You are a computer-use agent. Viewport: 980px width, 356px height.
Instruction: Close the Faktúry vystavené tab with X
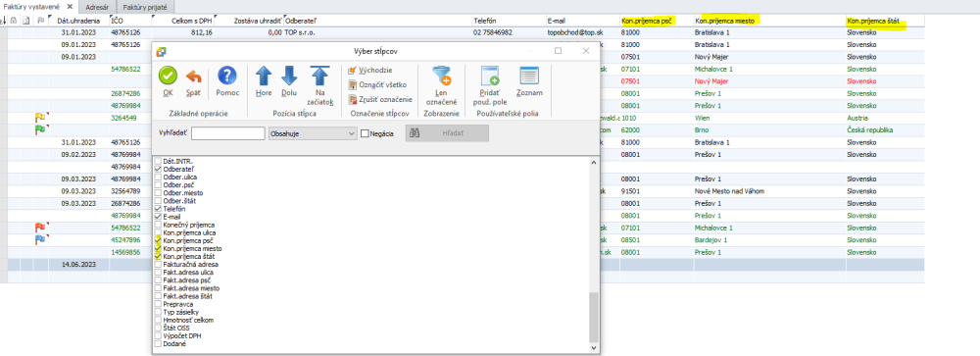point(69,6)
